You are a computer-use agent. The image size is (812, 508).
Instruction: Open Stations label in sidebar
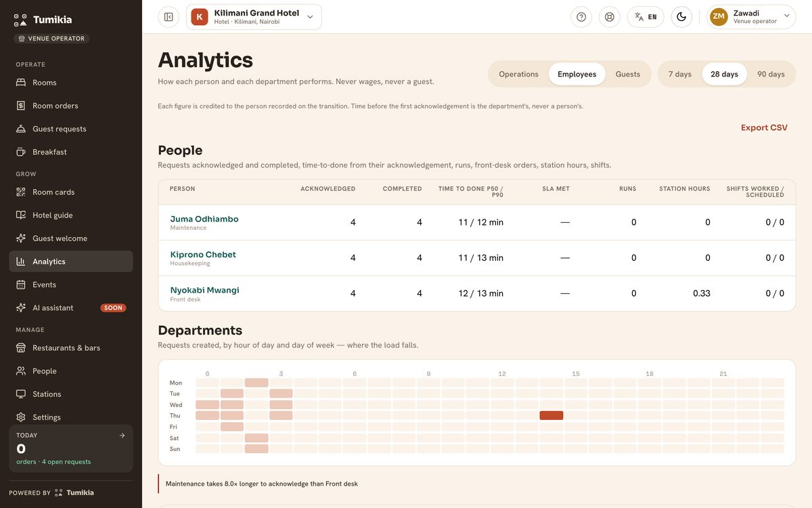coord(47,394)
